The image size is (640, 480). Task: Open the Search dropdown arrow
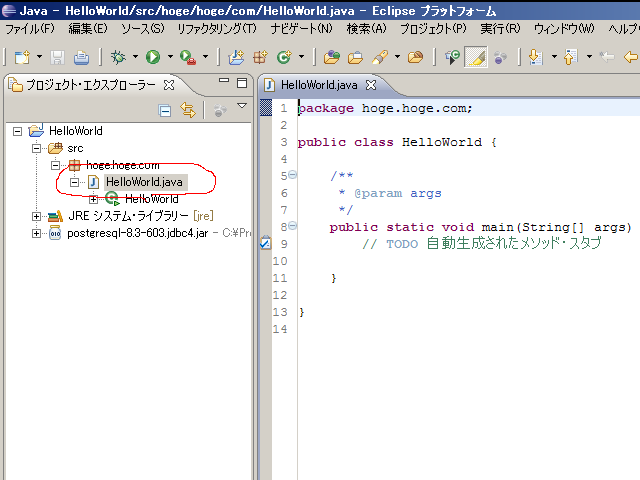point(397,57)
